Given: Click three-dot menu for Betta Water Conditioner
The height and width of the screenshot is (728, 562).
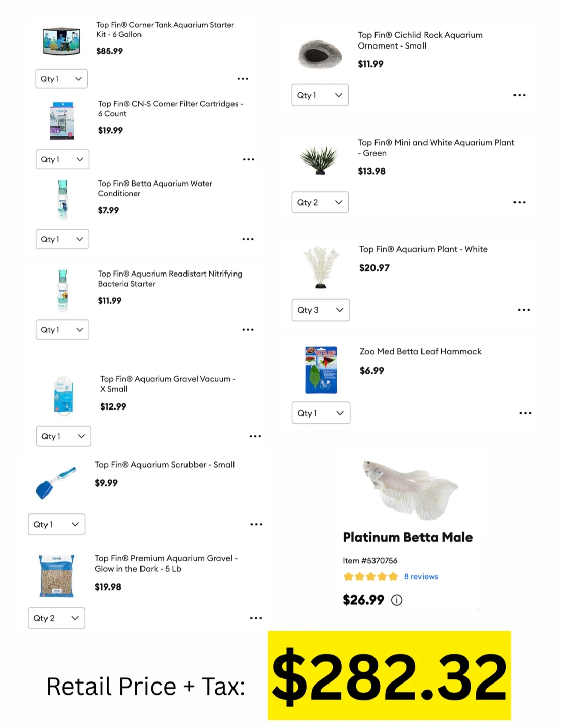Looking at the screenshot, I should pos(248,239).
